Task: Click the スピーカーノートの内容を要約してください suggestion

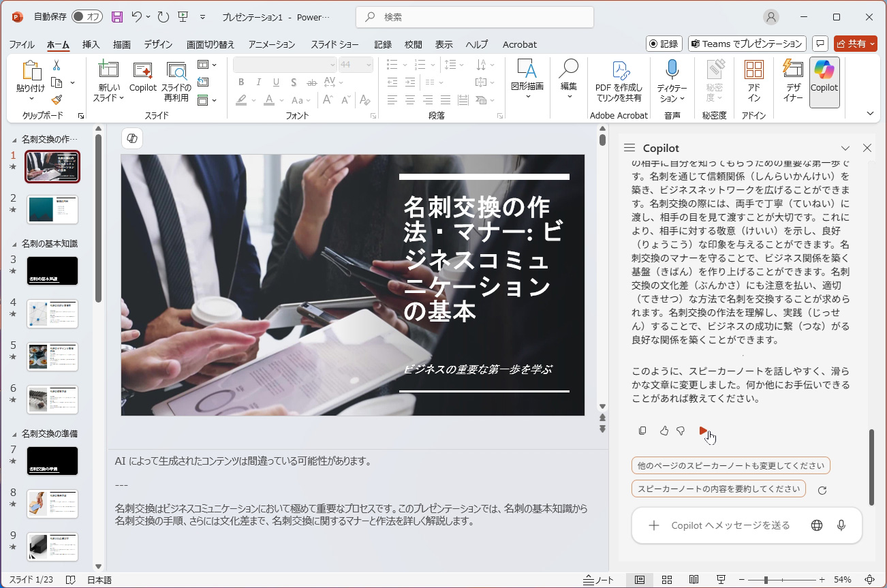Action: point(718,489)
